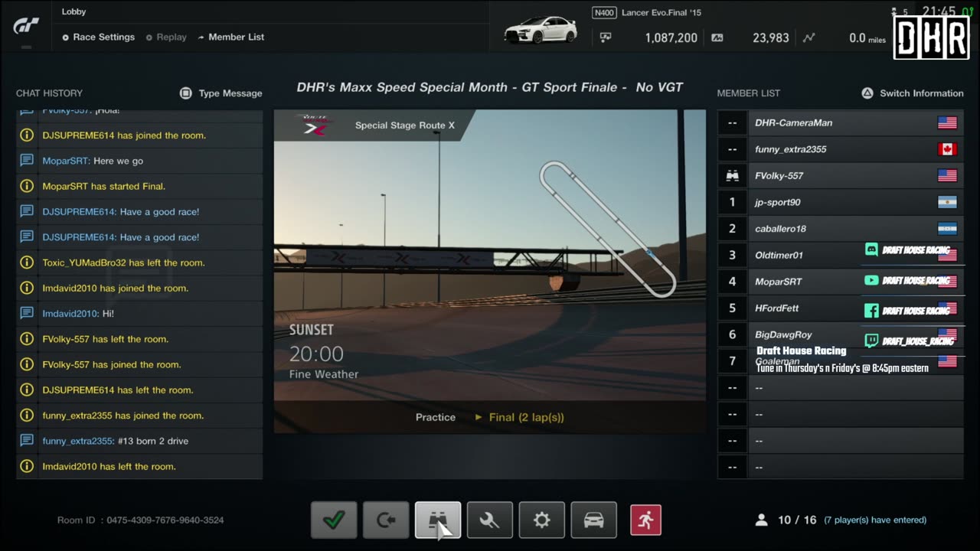Click the Switch Information triangle icon
980x551 pixels.
867,93
